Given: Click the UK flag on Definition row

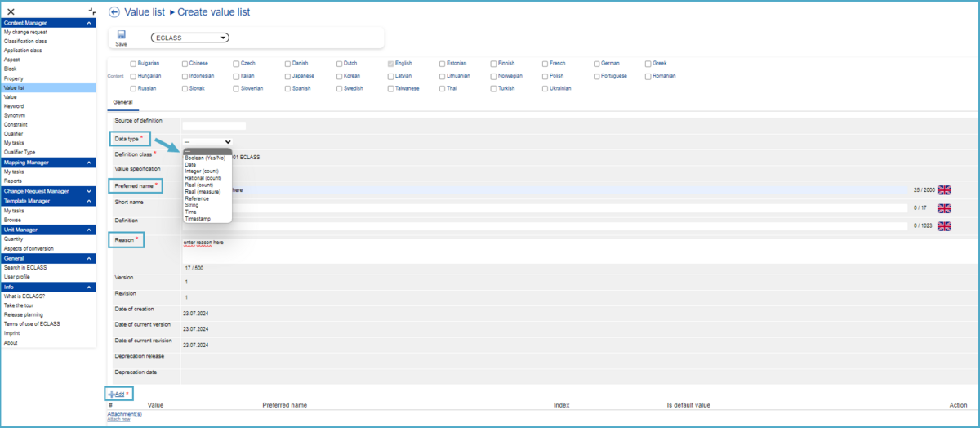Looking at the screenshot, I should (x=944, y=226).
